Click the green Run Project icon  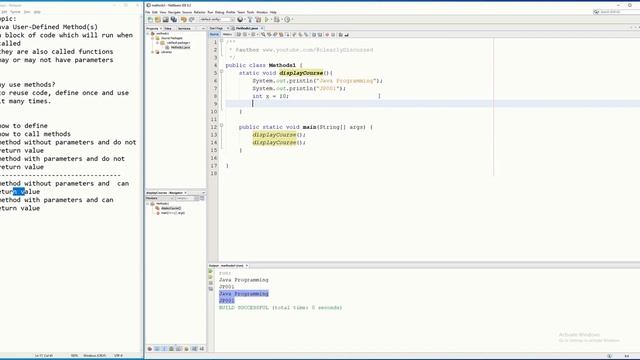(267, 19)
